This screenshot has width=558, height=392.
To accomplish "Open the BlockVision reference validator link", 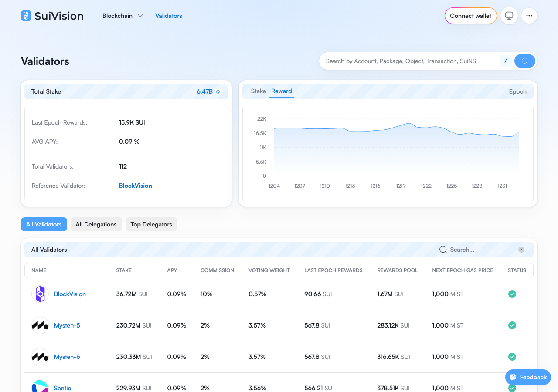I will (136, 186).
